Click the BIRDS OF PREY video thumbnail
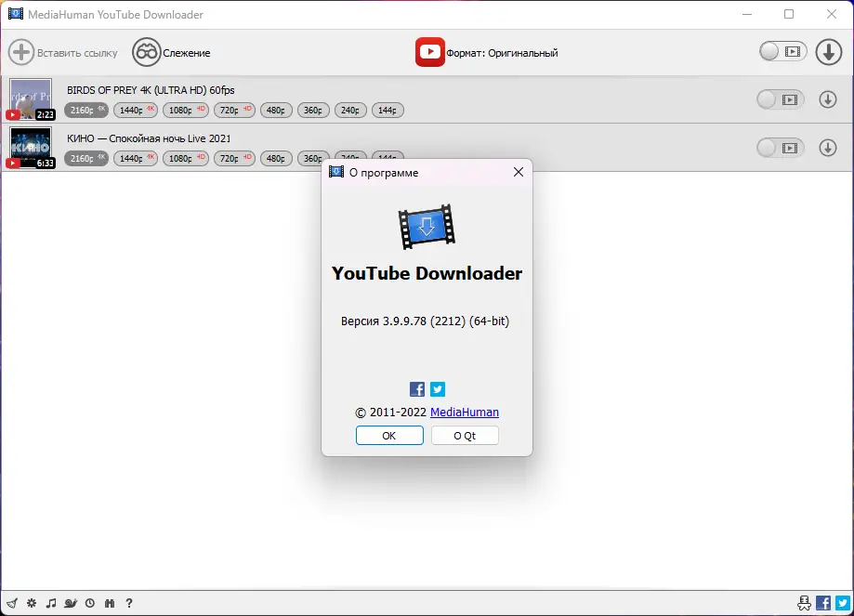Viewport: 854px width, 616px height. point(31,99)
